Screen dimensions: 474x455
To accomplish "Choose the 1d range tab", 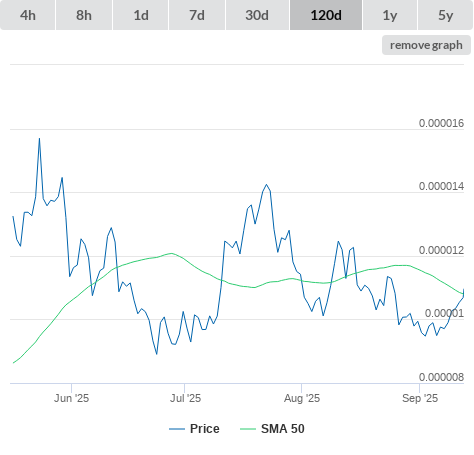I will [x=141, y=15].
